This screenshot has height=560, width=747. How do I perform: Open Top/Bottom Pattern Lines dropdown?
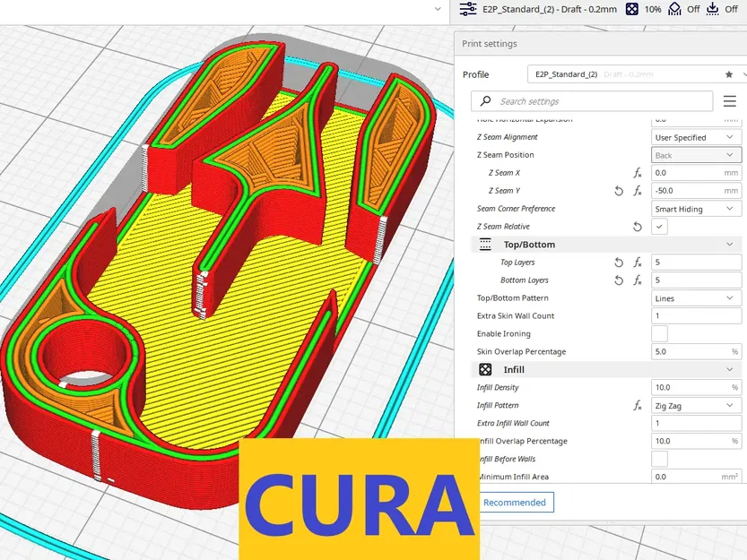pyautogui.click(x=696, y=298)
